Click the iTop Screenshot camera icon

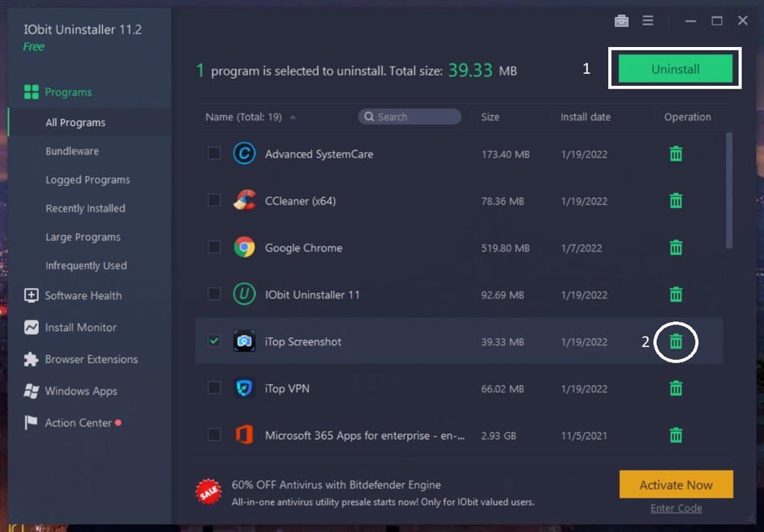244,341
